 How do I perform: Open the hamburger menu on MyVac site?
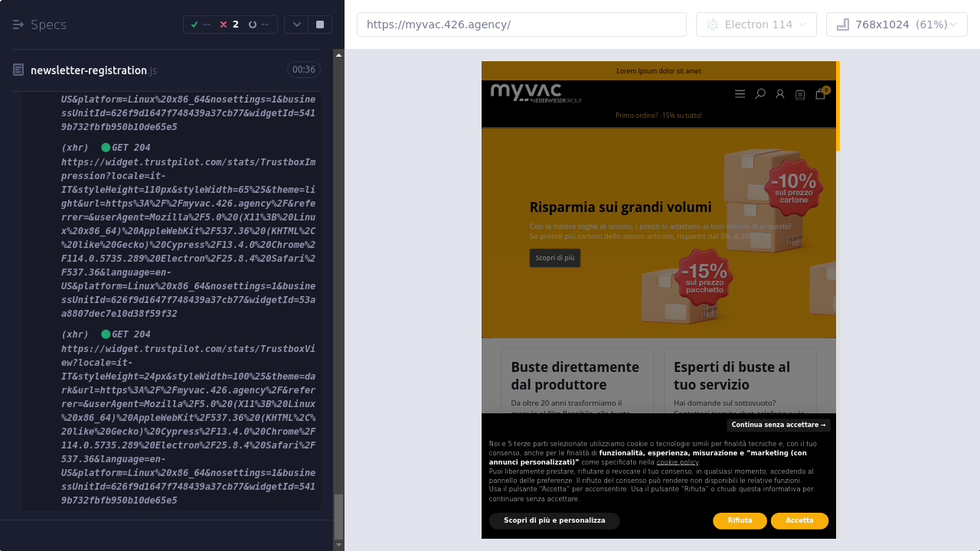pos(740,94)
